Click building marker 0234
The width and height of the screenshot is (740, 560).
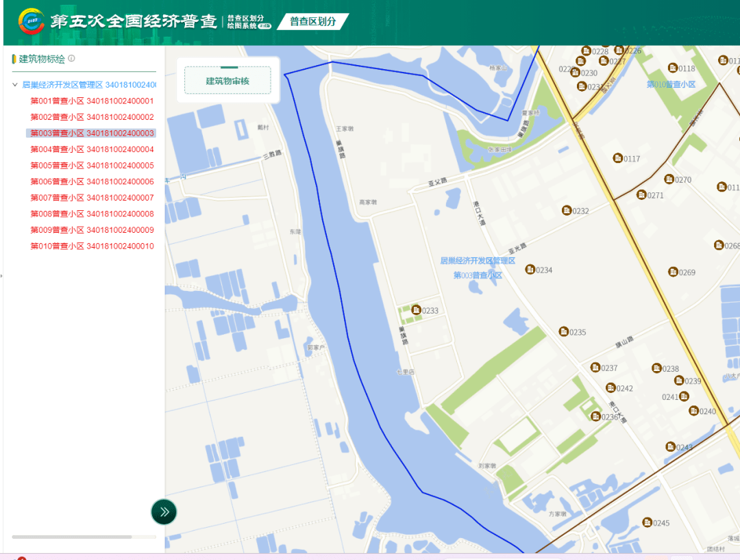[530, 269]
